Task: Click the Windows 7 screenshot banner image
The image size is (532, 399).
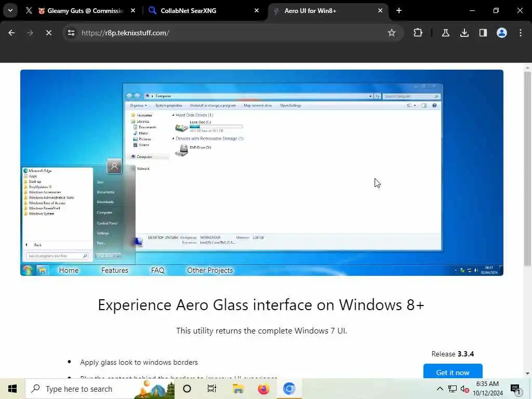Action: [262, 172]
